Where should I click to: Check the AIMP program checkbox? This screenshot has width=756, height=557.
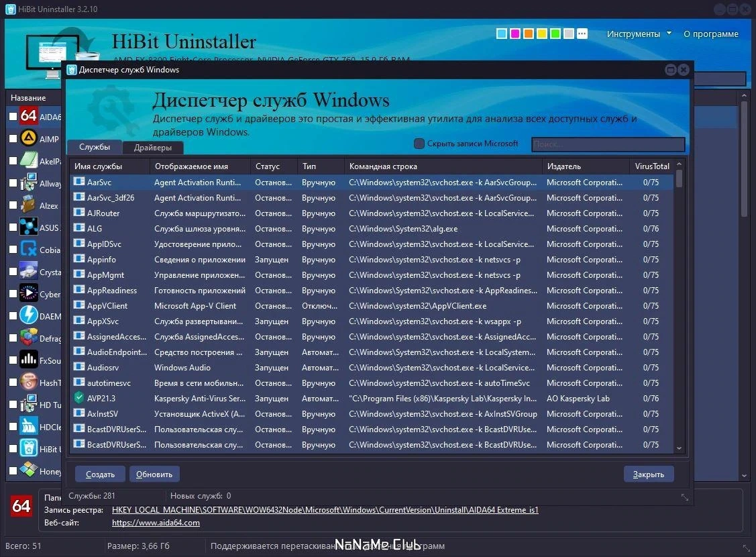13,138
